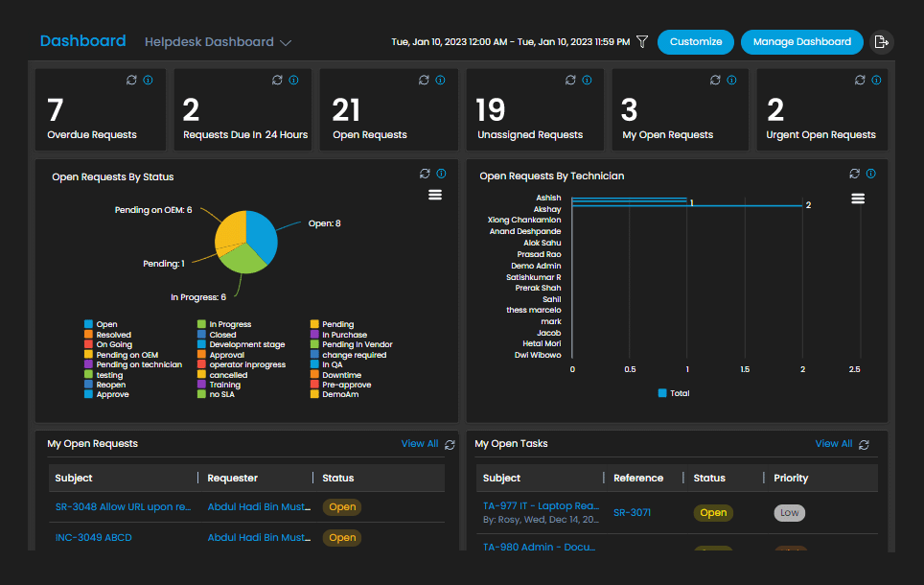The width and height of the screenshot is (924, 585).
Task: Open request INC-3049 ABCD
Action: 93,537
